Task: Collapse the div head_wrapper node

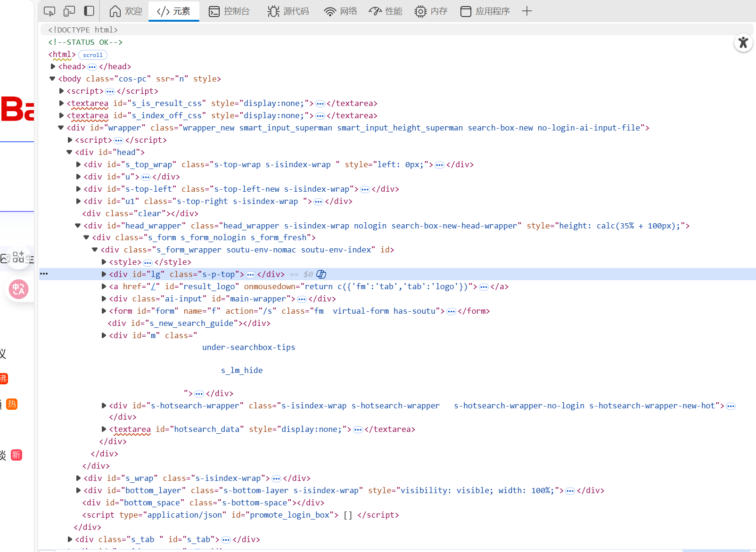Action: (x=78, y=226)
